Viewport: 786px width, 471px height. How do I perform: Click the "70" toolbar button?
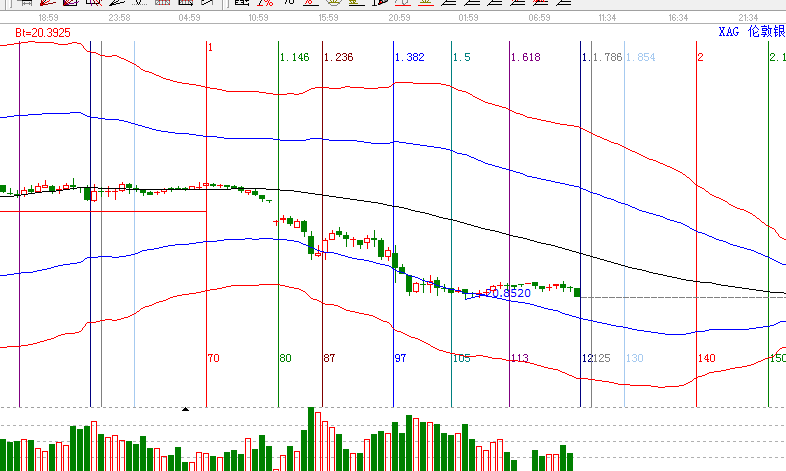coord(288,3)
